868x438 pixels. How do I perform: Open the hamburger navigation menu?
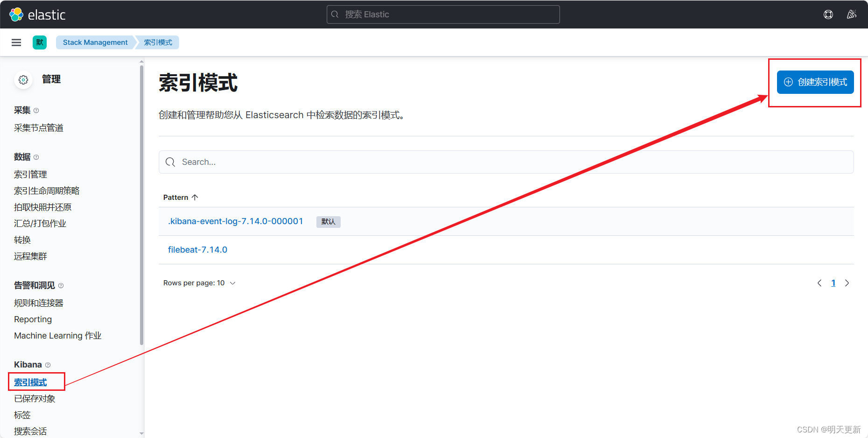pyautogui.click(x=16, y=42)
